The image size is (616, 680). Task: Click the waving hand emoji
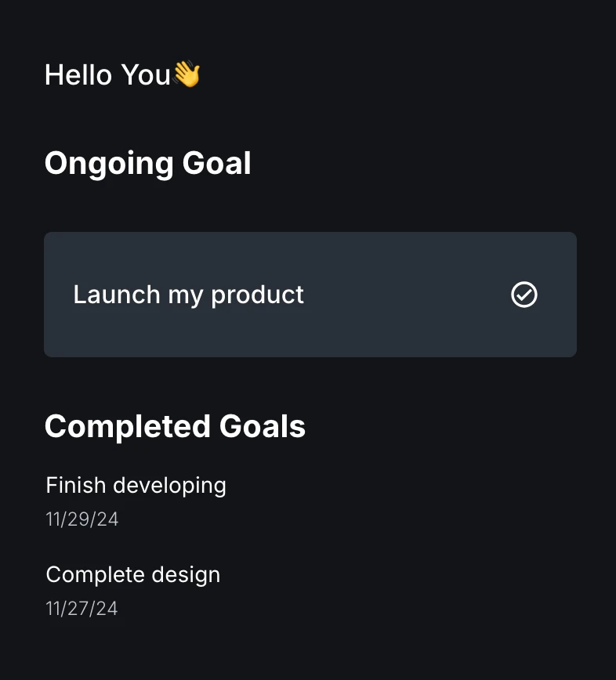point(187,74)
